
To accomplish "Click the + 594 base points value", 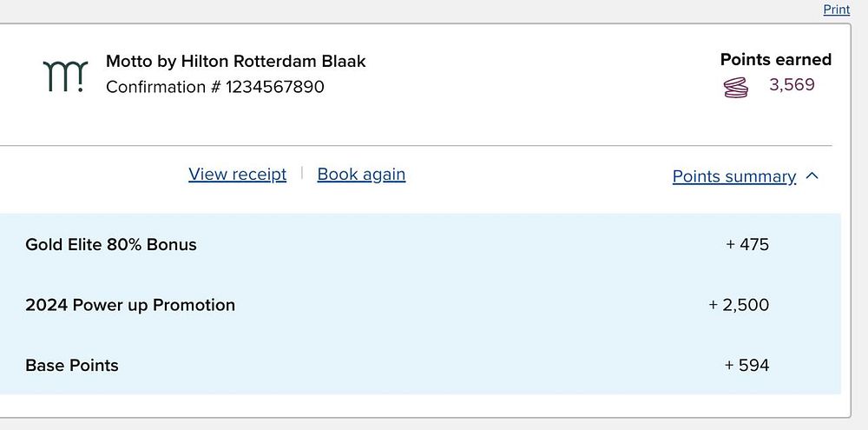I will (x=746, y=366).
